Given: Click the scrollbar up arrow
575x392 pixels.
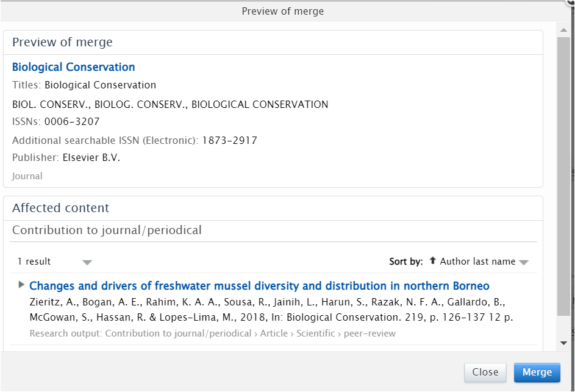Looking at the screenshot, I should (x=564, y=29).
